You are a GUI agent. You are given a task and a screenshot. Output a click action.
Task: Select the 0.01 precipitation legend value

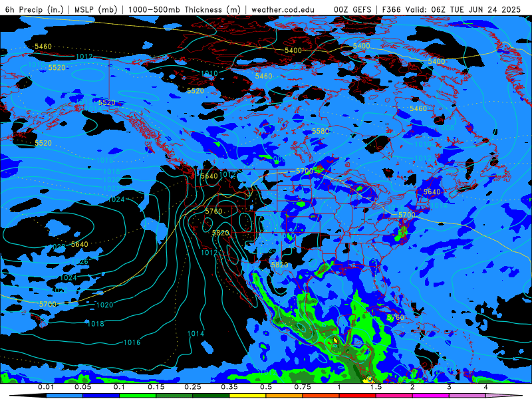click(46, 387)
